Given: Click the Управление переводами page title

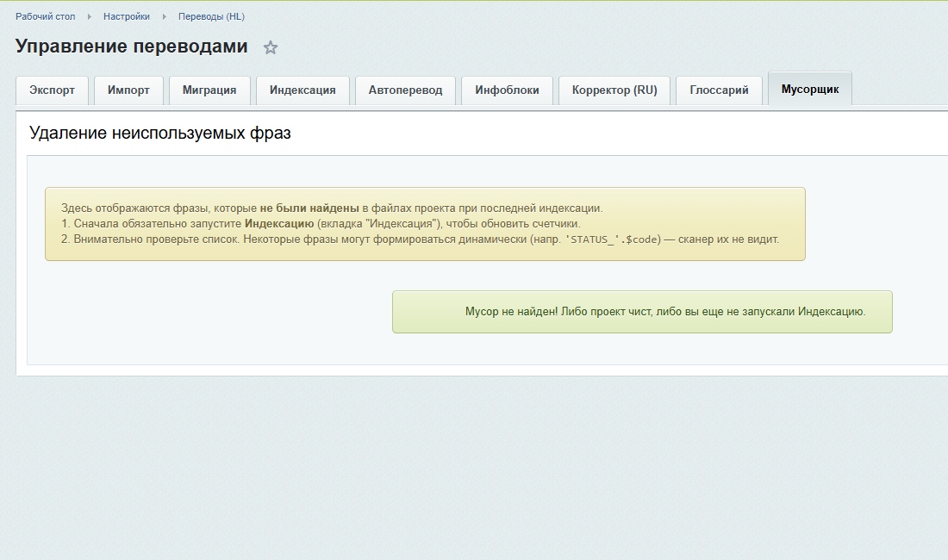Looking at the screenshot, I should (132, 47).
